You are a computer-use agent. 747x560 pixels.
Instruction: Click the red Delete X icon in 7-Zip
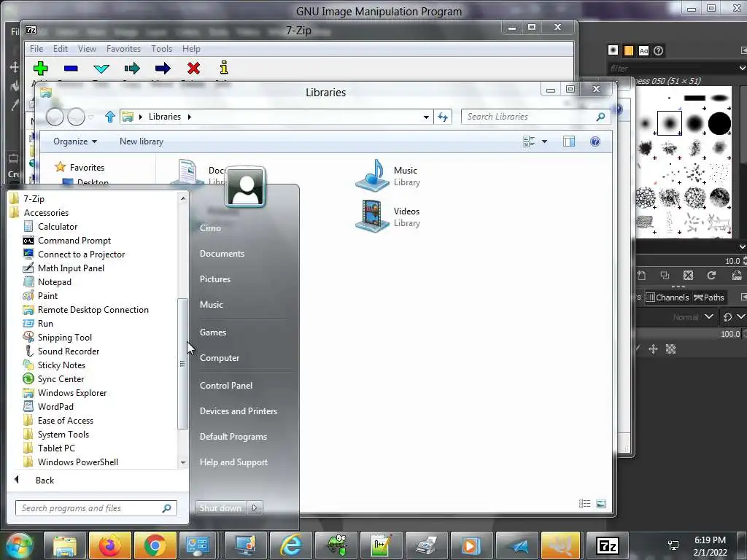[193, 69]
